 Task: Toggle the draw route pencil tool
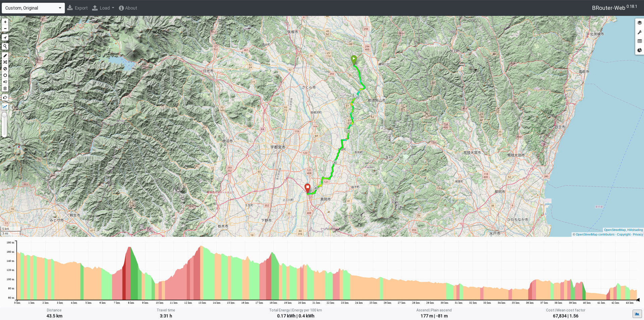click(x=5, y=56)
